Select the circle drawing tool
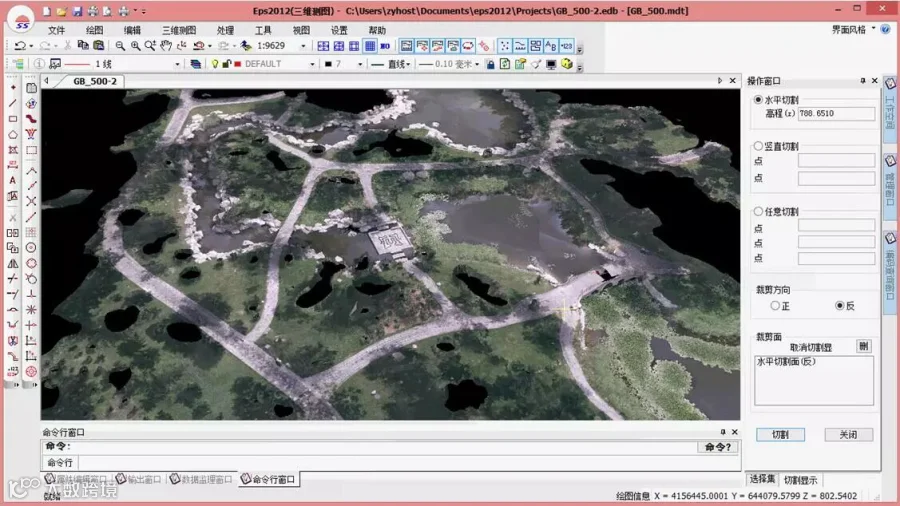The image size is (900, 506). click(x=32, y=247)
